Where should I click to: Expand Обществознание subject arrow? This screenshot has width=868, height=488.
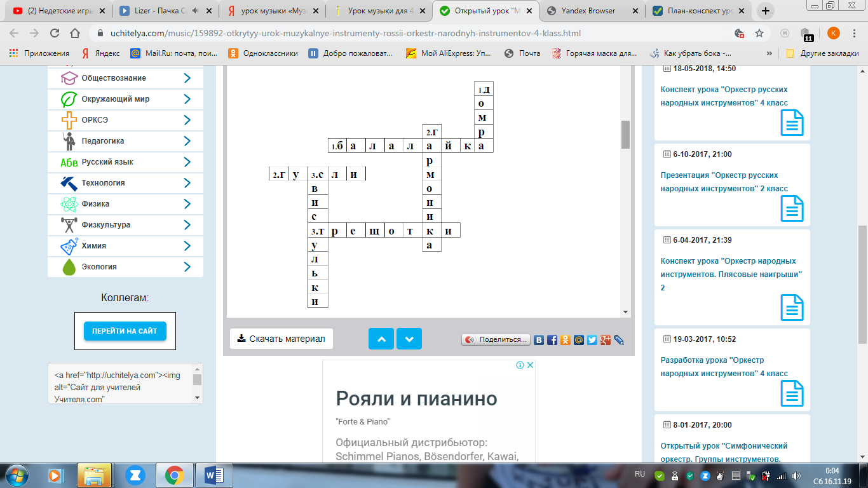pyautogui.click(x=187, y=78)
